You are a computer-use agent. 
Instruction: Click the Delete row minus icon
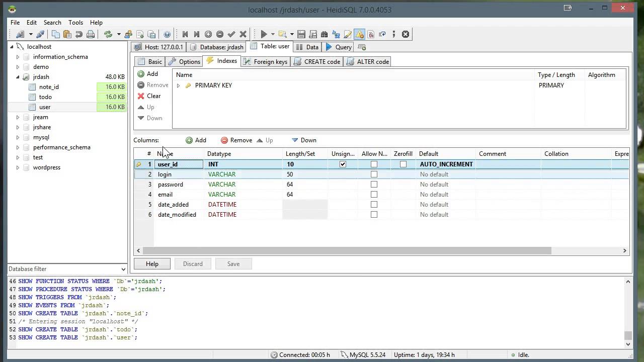coord(220,34)
